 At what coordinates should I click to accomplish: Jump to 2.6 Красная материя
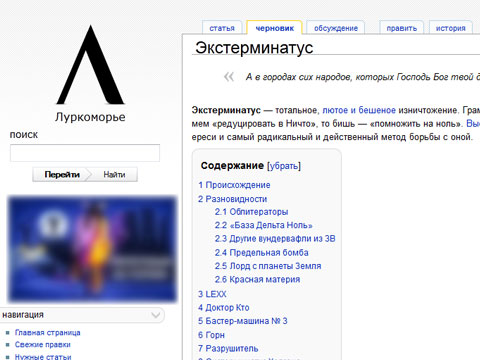pos(257,279)
